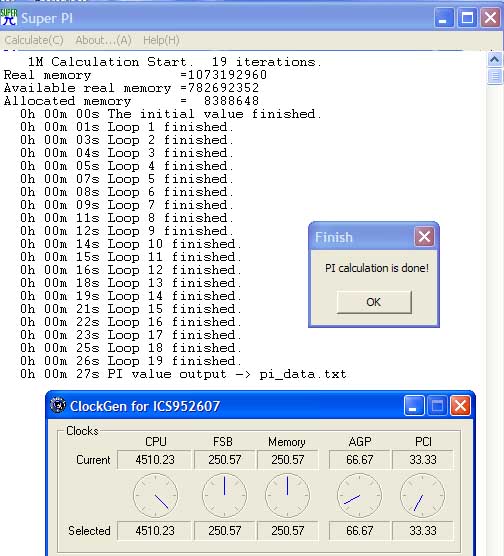The image size is (504, 556).
Task: Click the scrollbar up arrow
Action: coord(495,59)
